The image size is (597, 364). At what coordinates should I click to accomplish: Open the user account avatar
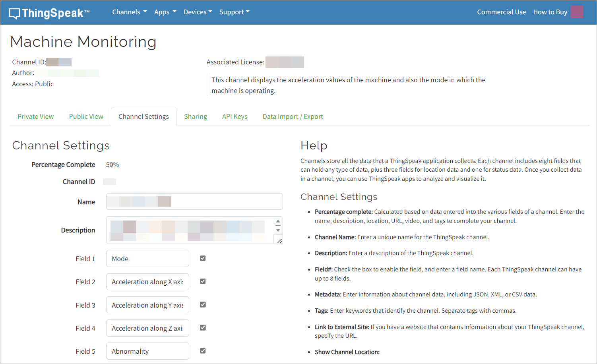[x=576, y=12]
